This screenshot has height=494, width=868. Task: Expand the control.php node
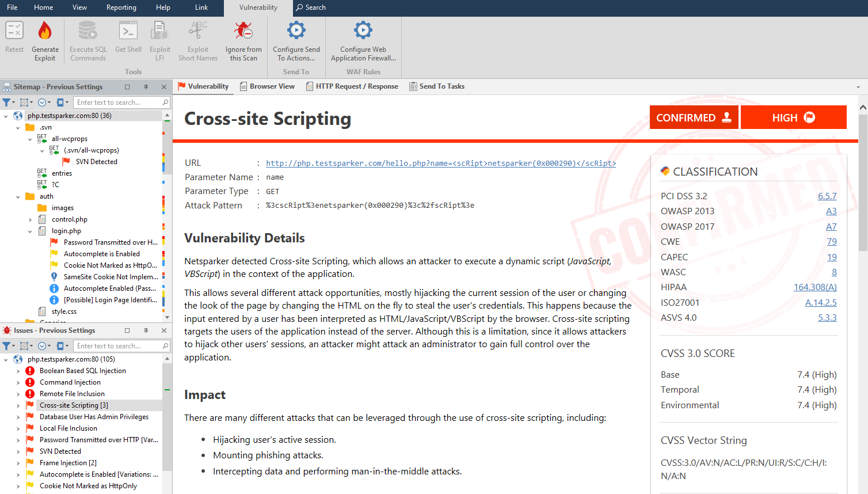point(30,219)
